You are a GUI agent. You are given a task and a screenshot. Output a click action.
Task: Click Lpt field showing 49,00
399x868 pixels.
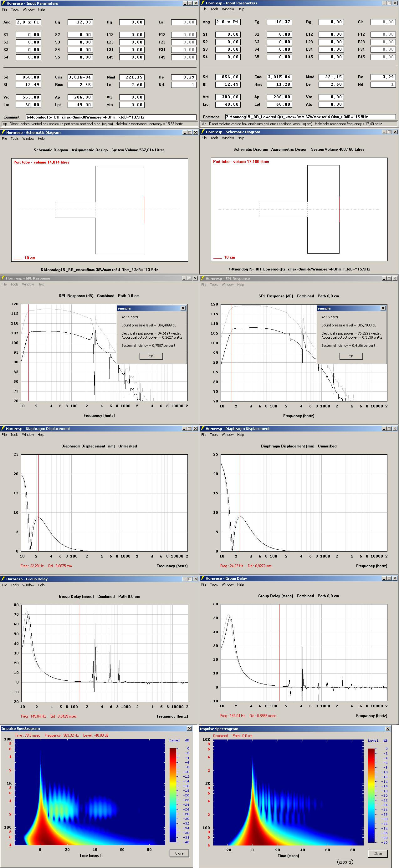(80, 105)
